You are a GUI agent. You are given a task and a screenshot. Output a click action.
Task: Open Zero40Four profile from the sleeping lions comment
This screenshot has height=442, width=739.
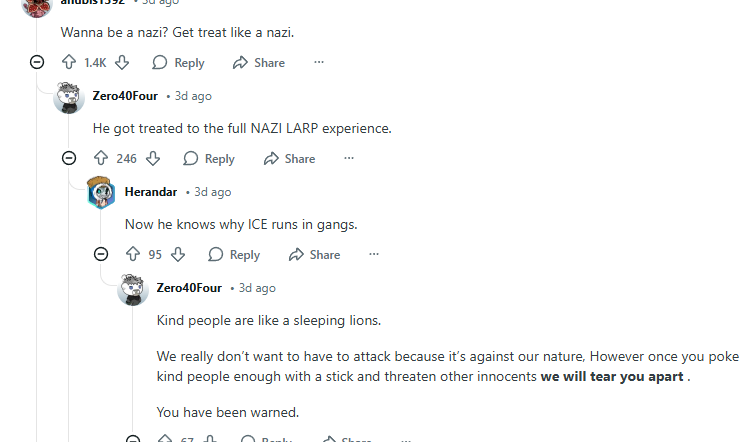pyautogui.click(x=189, y=288)
